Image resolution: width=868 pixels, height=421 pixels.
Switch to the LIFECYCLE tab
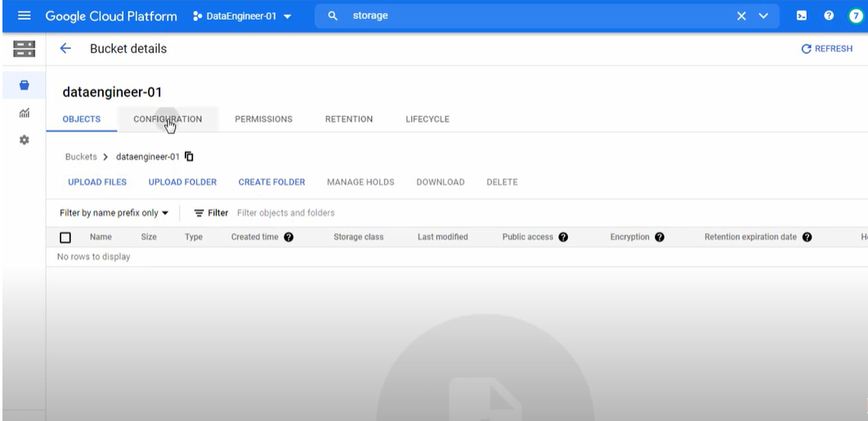click(427, 119)
